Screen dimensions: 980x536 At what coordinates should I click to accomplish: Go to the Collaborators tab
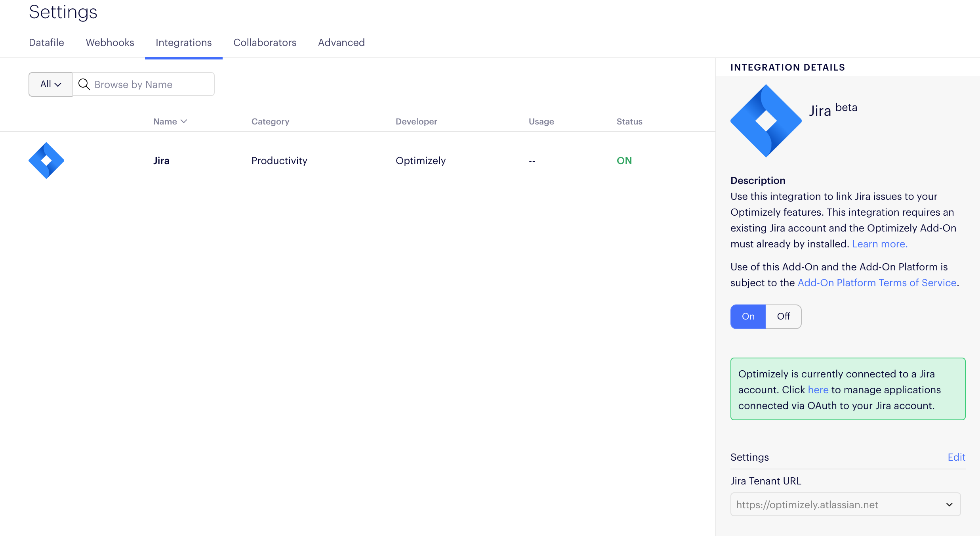pos(265,42)
